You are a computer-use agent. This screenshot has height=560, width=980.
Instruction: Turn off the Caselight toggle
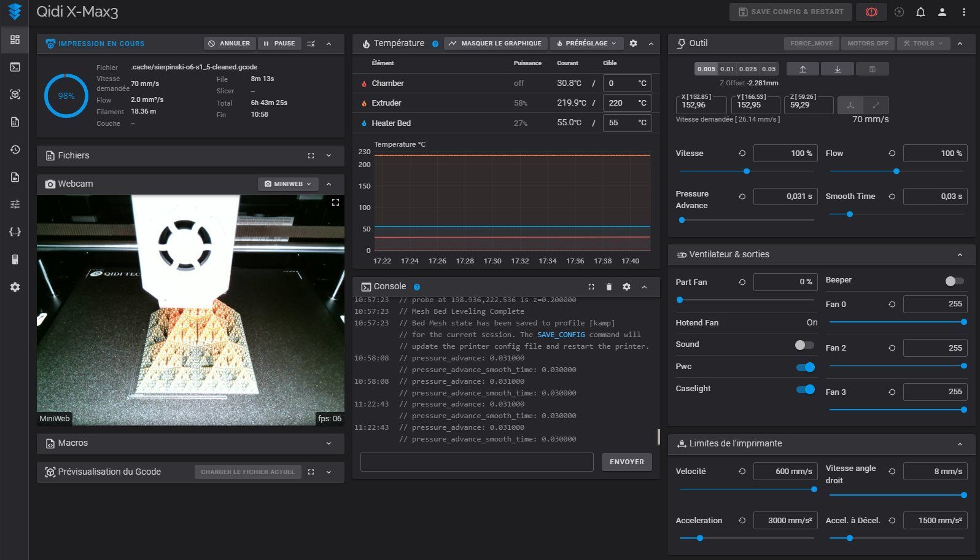tap(805, 389)
